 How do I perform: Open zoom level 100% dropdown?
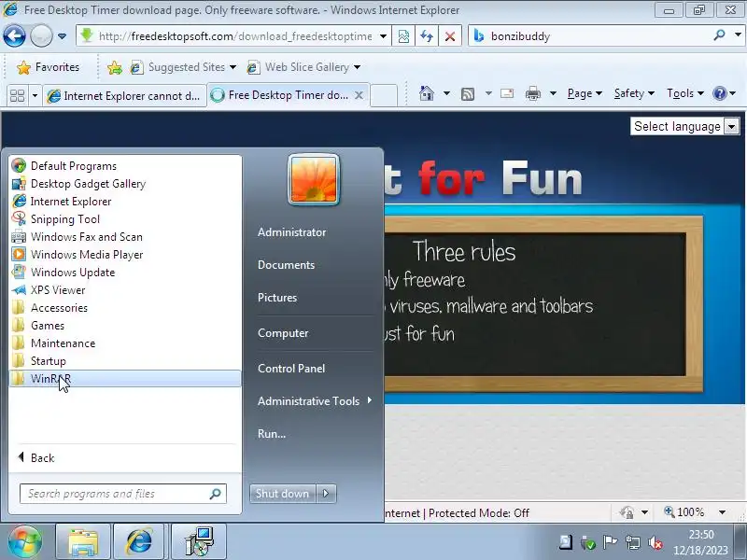pos(723,512)
